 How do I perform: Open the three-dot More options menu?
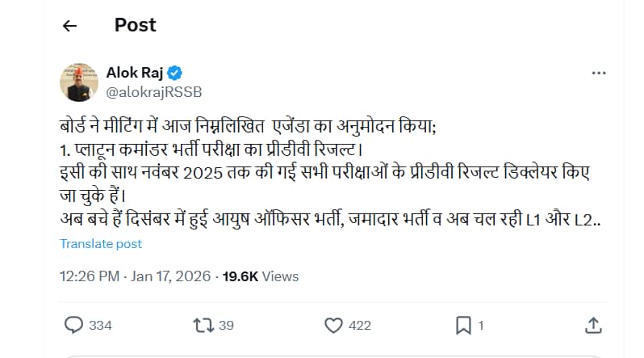coord(598,74)
